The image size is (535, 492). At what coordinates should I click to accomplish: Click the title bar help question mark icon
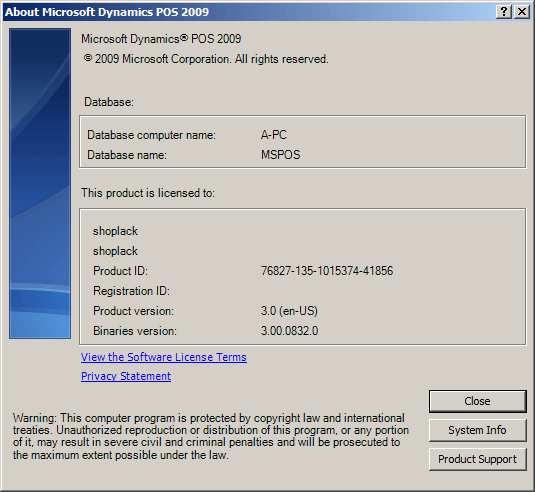[x=504, y=12]
